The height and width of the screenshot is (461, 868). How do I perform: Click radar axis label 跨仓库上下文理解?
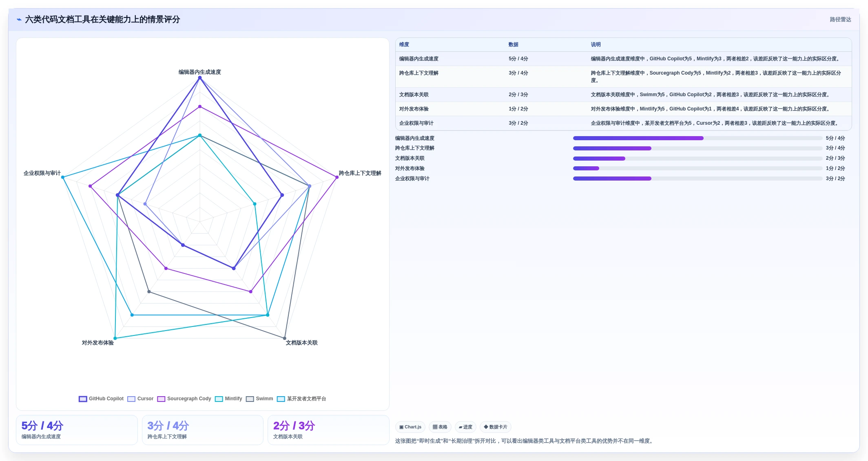[x=360, y=173]
